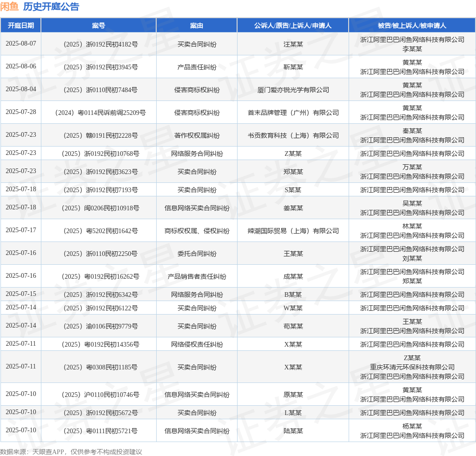The image size is (476, 456).
Task: Click the 历史开庭公告 heading
Action: (51, 7)
